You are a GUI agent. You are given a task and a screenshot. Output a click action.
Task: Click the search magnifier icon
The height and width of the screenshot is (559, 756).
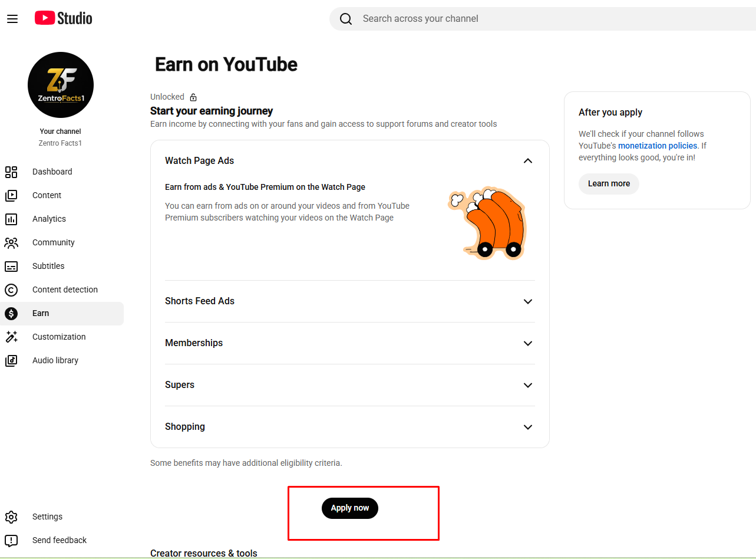346,19
